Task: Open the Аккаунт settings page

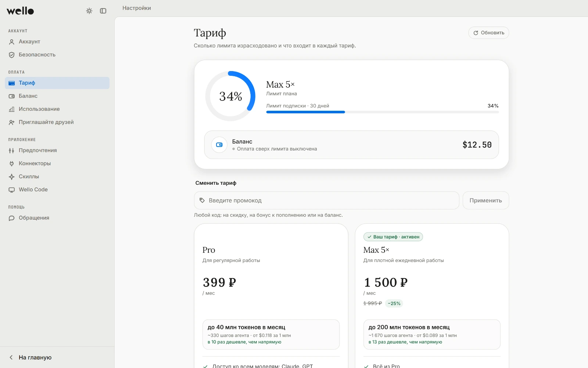Action: (x=57, y=42)
